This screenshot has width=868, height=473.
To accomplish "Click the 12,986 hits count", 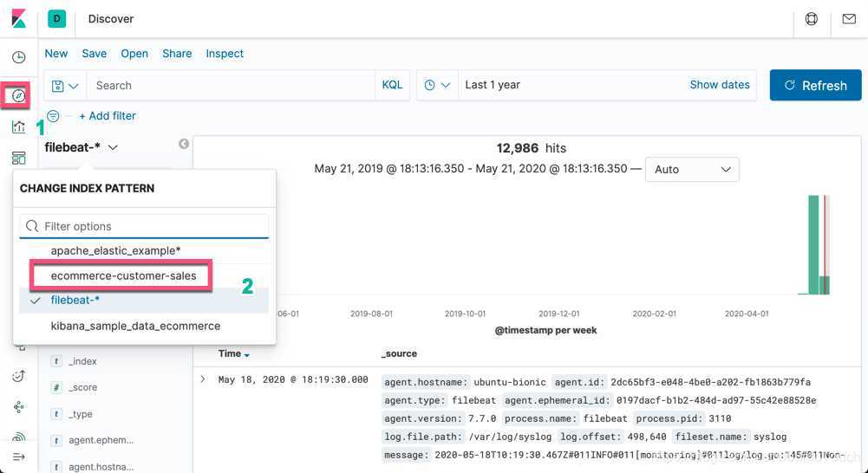I will [x=532, y=148].
